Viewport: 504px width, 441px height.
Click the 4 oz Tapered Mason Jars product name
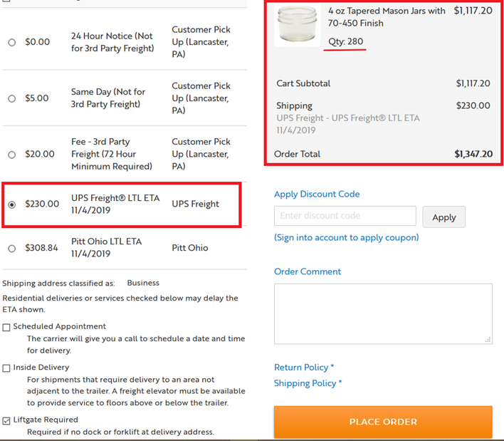tap(387, 17)
